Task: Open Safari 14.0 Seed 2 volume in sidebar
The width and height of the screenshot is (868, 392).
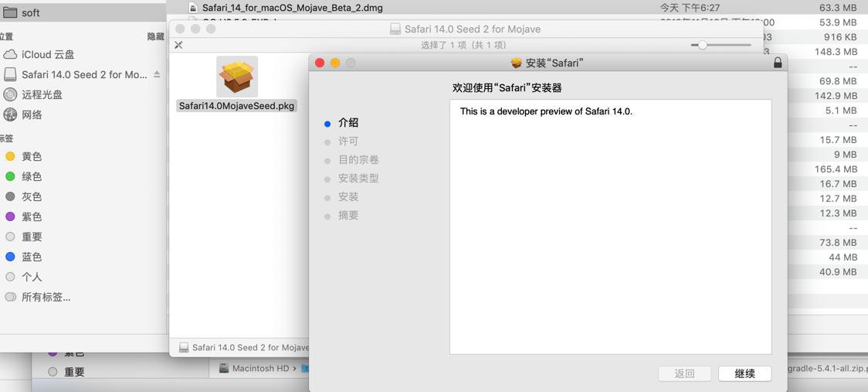Action: 84,74
